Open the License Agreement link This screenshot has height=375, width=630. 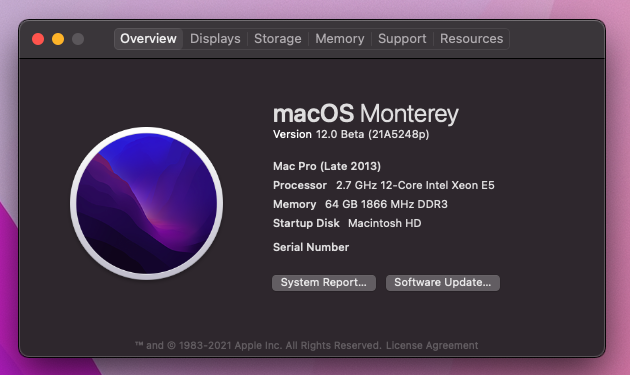(432, 345)
